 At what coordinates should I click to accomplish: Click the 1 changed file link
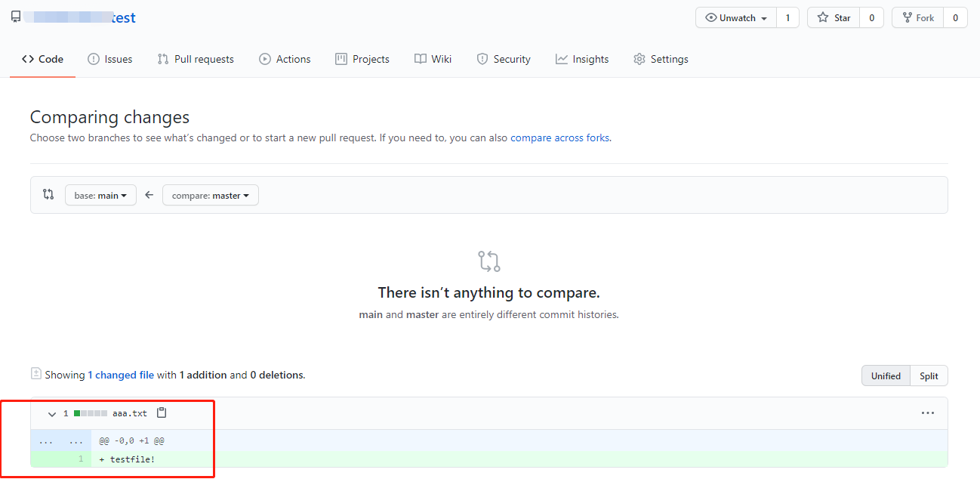(x=121, y=375)
